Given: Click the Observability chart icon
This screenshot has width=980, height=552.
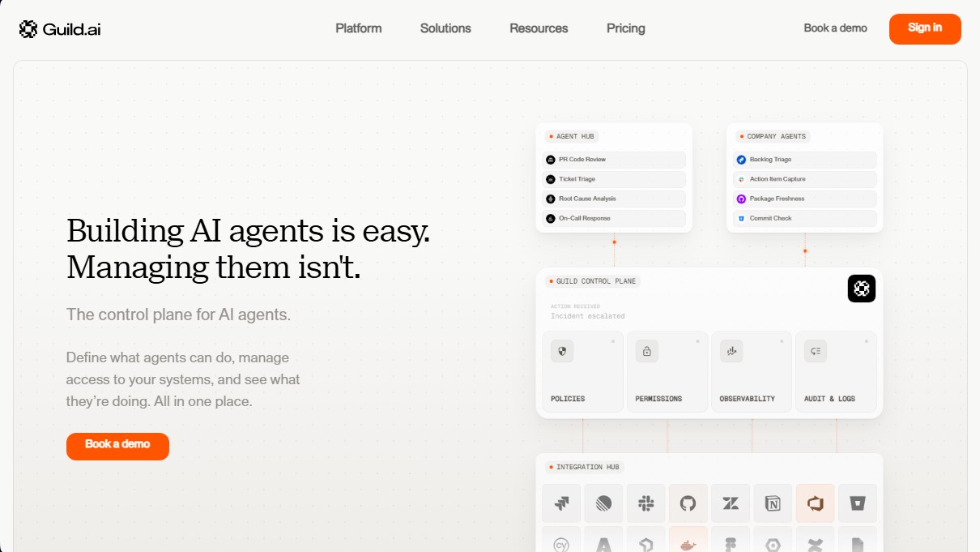Looking at the screenshot, I should coord(731,351).
